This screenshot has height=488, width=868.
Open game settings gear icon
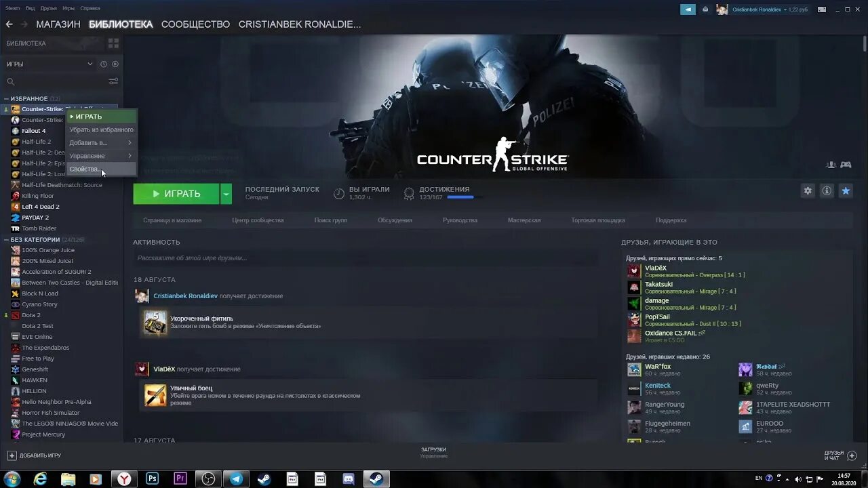pyautogui.click(x=808, y=191)
